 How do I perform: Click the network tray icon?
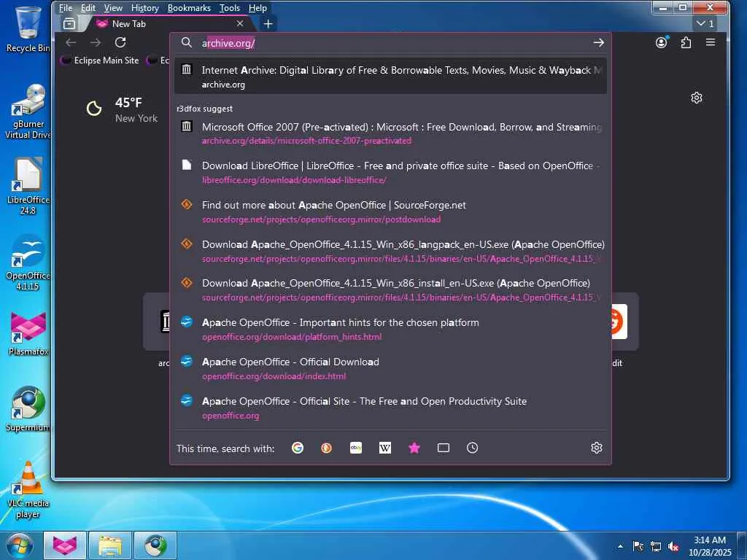tap(656, 547)
